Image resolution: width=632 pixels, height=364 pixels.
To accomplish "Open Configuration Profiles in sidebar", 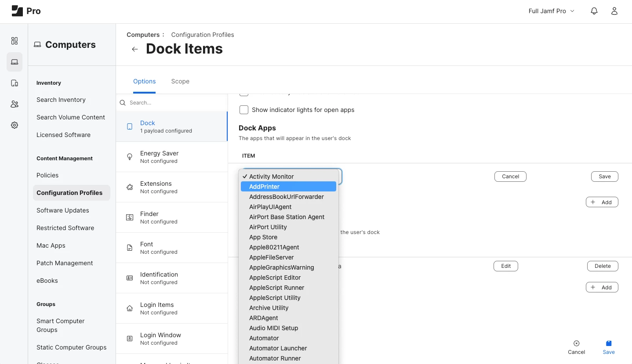I will tap(72, 193).
